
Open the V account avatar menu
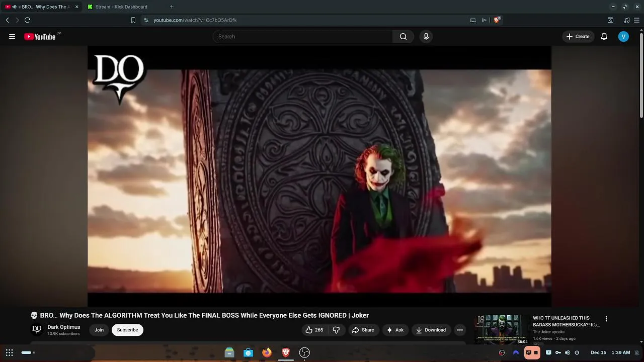point(623,37)
